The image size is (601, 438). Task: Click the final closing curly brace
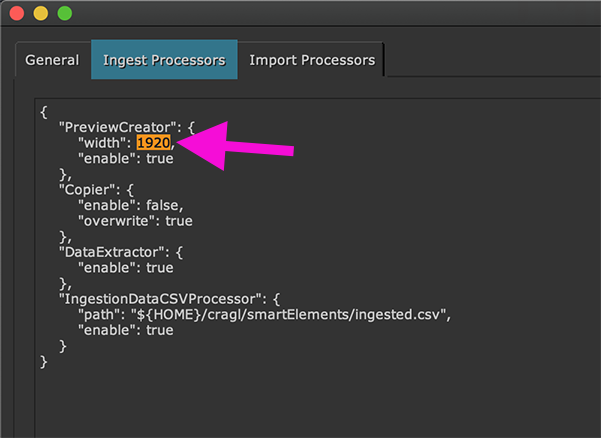(44, 362)
